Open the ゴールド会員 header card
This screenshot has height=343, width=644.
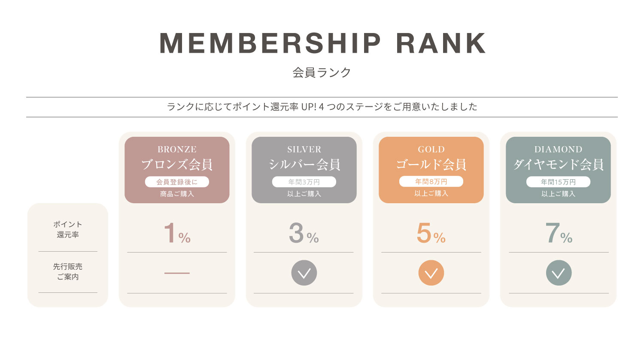point(431,165)
